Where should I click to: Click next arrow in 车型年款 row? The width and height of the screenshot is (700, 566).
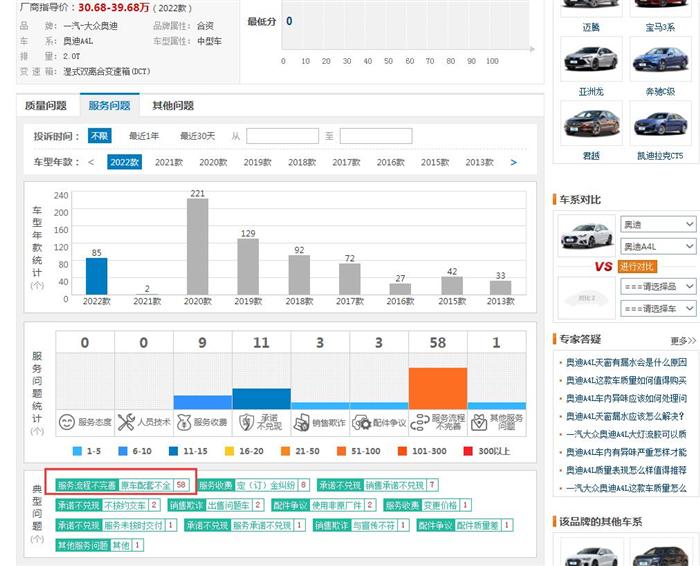tap(513, 162)
